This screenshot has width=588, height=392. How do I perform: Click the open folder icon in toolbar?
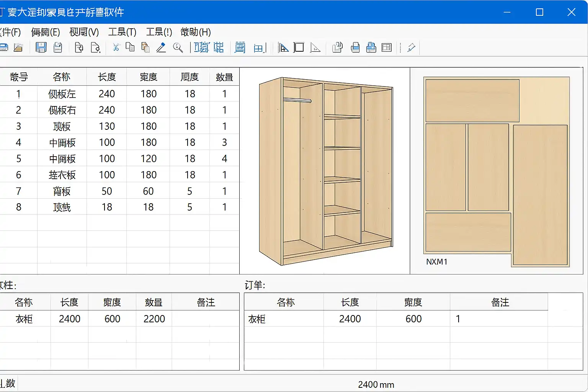coord(18,47)
